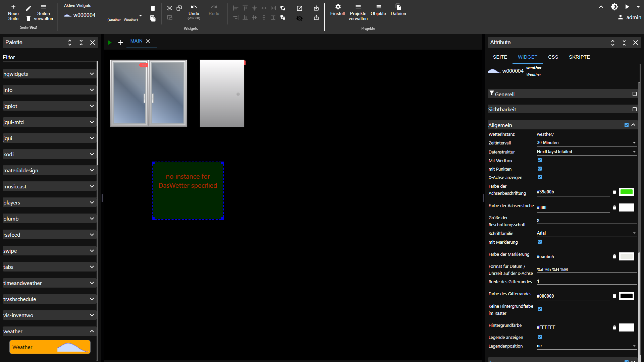Delete the selected widget with the trash icon

pyautogui.click(x=153, y=8)
